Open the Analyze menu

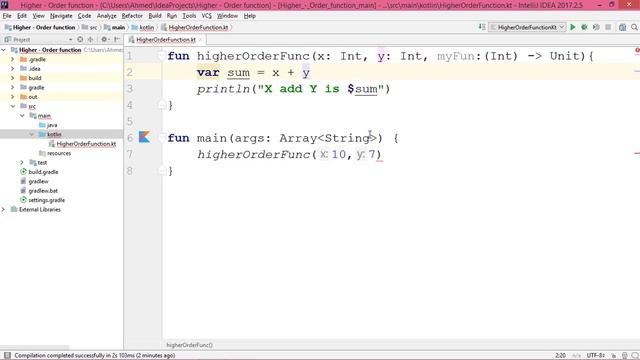(x=107, y=16)
